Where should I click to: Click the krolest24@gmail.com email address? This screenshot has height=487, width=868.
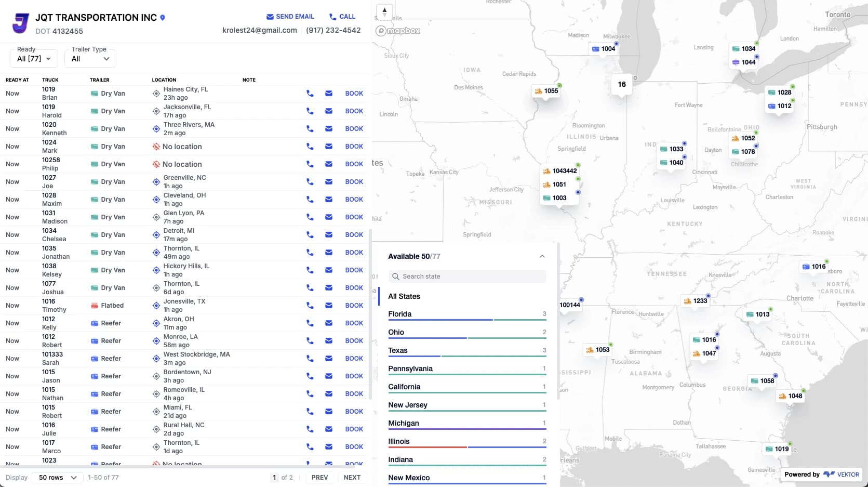click(260, 30)
